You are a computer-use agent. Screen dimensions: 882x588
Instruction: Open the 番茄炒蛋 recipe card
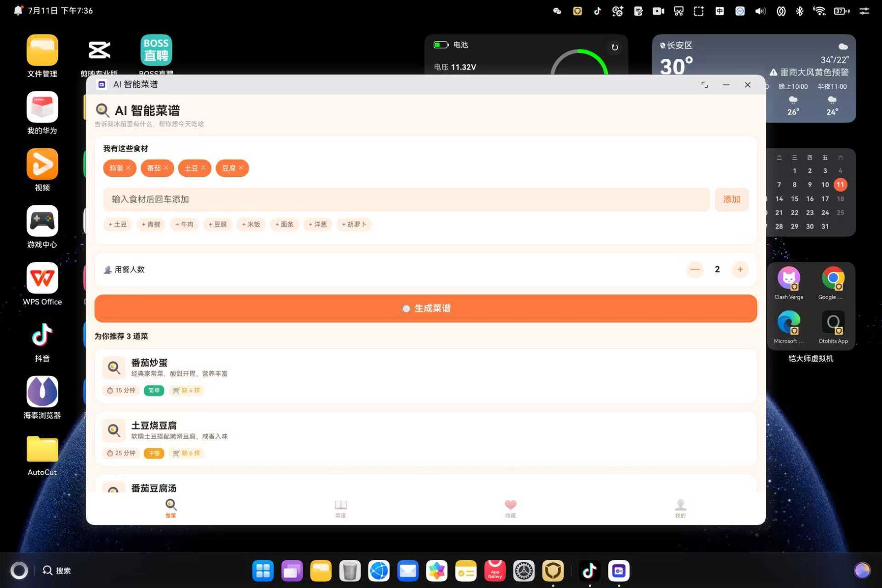426,376
